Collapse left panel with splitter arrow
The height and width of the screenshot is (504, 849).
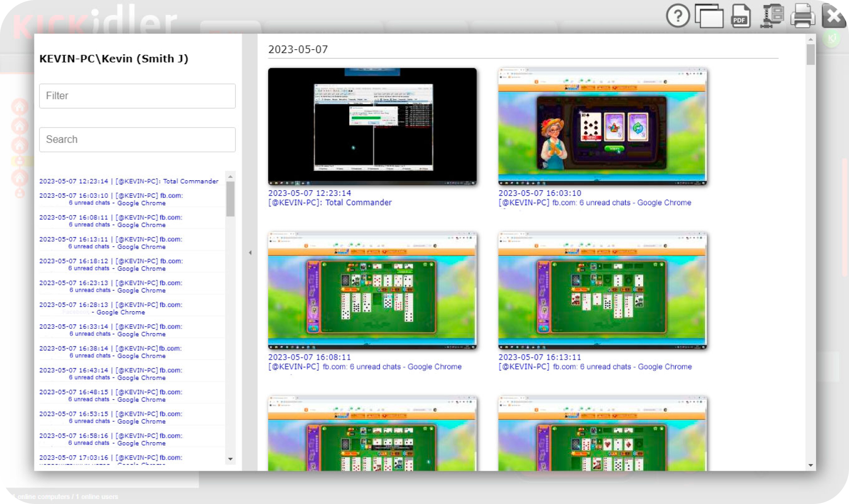point(250,252)
